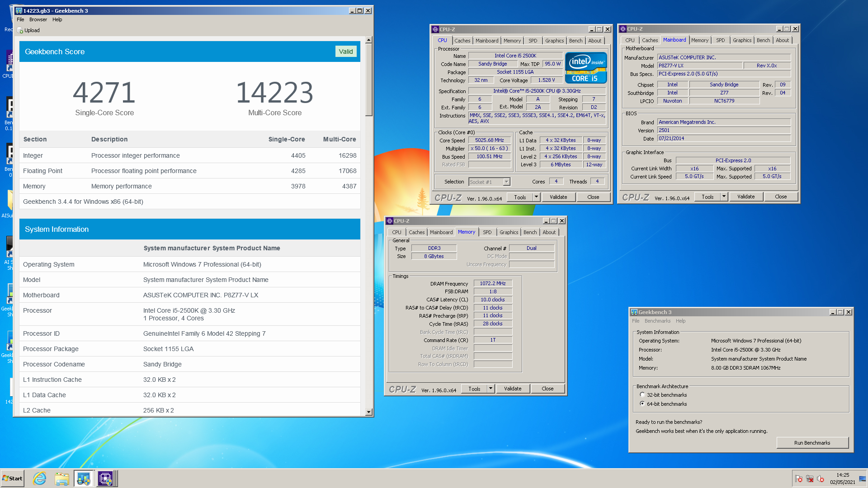Open the Browser menu in Geekbench
The width and height of the screenshot is (868, 488).
pyautogui.click(x=38, y=19)
